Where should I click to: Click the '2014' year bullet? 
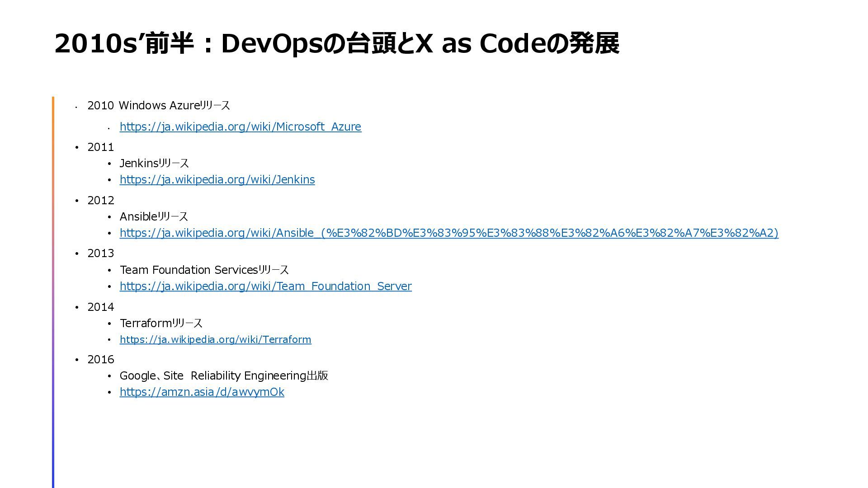100,307
